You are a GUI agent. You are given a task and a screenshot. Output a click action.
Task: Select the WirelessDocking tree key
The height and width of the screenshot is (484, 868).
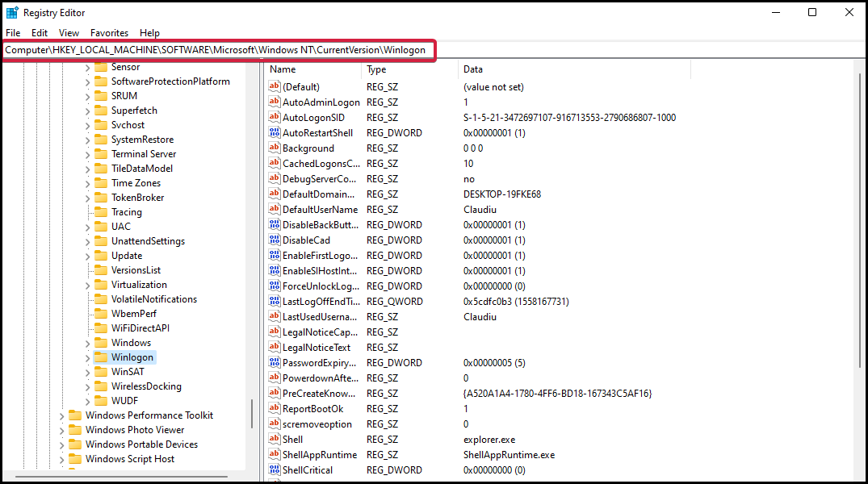coord(146,386)
